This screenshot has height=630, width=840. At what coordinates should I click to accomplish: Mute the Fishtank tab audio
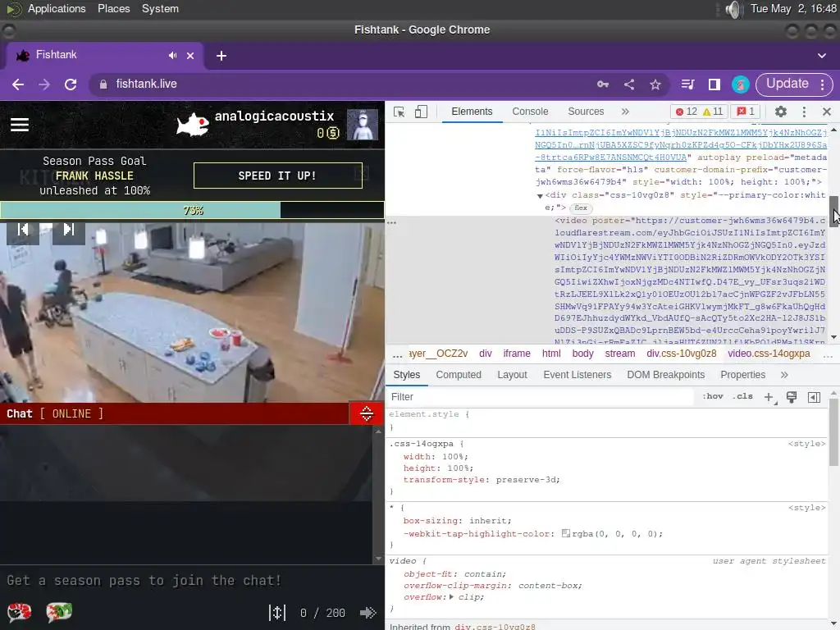(x=172, y=55)
